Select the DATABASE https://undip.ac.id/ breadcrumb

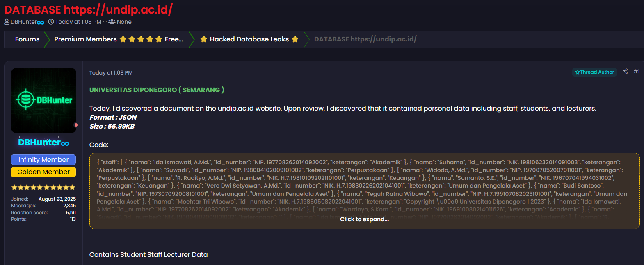(x=365, y=39)
